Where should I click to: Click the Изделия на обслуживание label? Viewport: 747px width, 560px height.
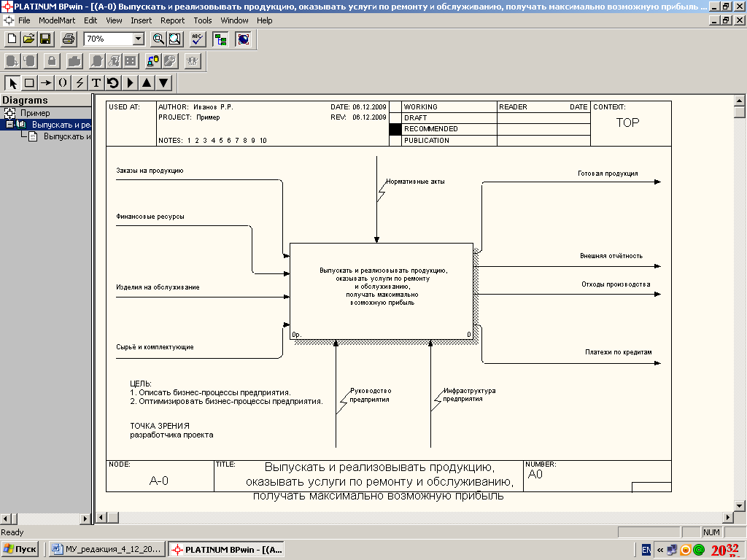(158, 287)
